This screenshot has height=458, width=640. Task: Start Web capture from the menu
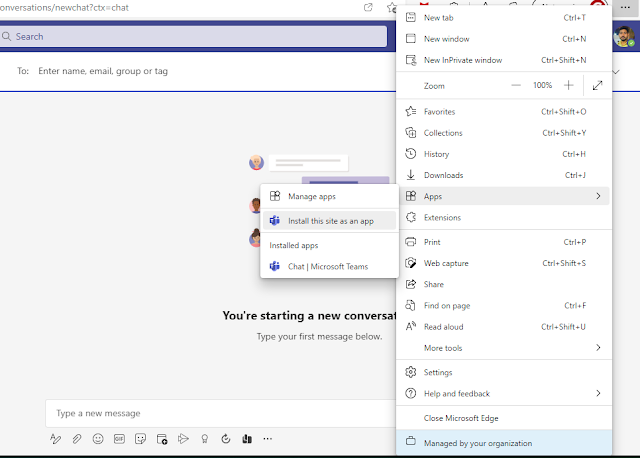(504, 263)
